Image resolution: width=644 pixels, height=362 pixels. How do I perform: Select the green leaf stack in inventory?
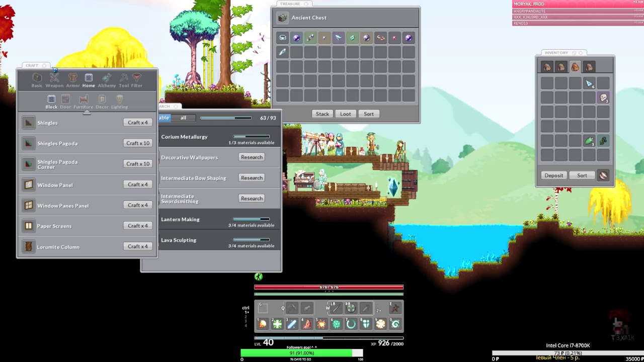coord(589,141)
